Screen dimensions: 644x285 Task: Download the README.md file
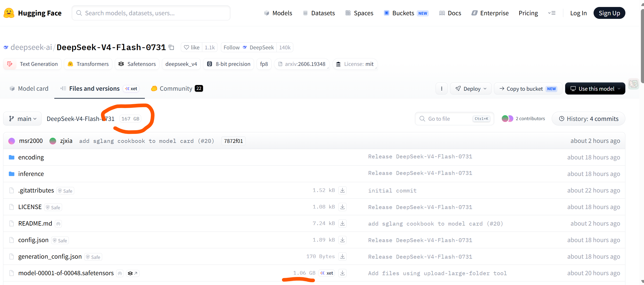click(x=342, y=224)
